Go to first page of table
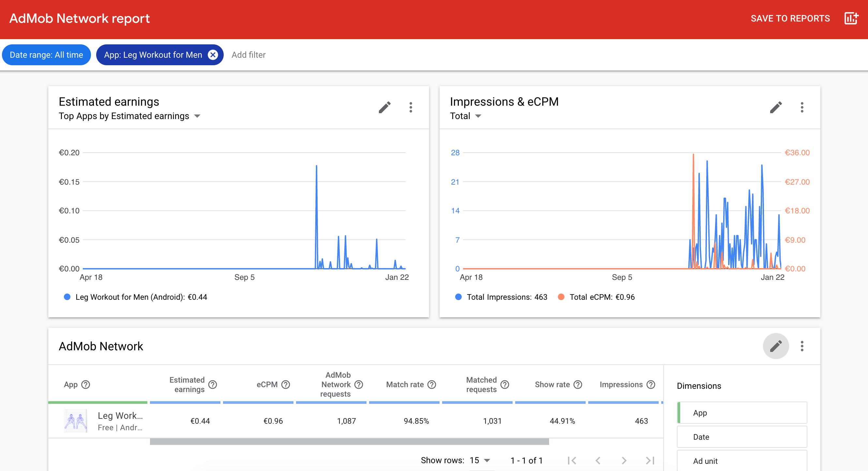868x471 pixels. 572,460
